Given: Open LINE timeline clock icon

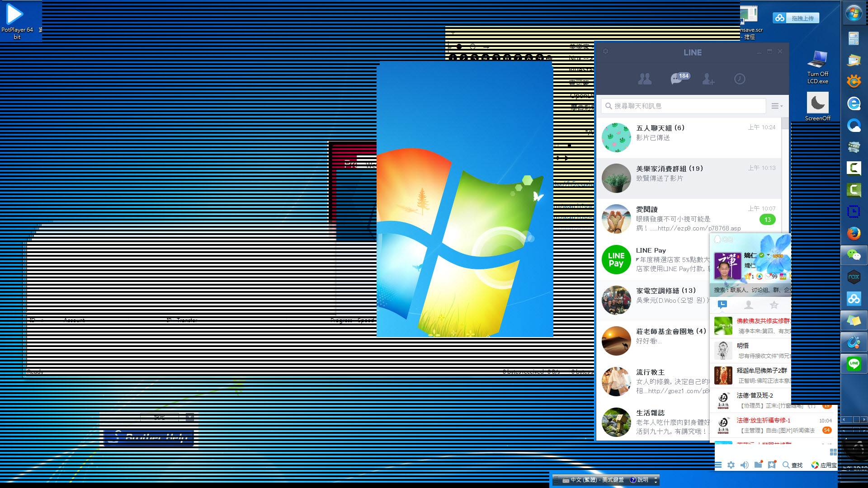Looking at the screenshot, I should [x=740, y=79].
